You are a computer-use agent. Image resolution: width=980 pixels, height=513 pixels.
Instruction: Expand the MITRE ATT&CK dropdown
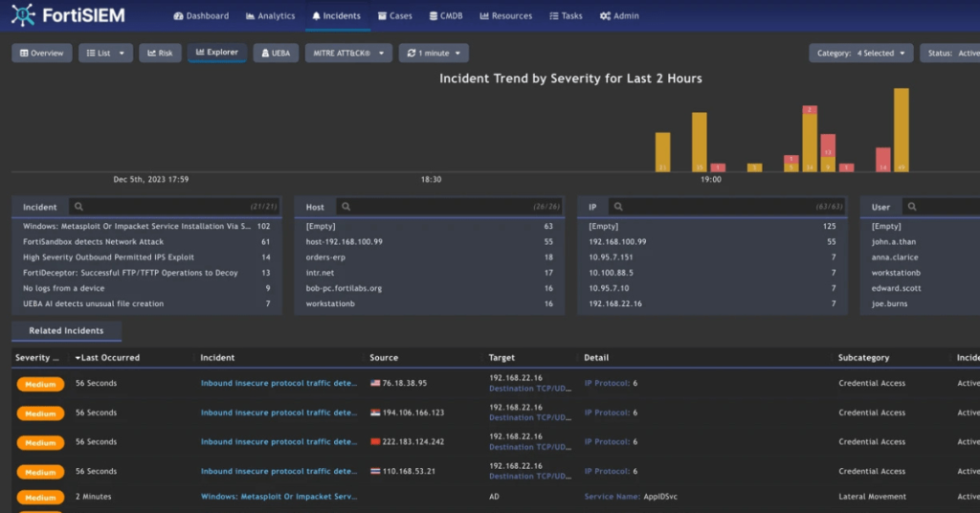[x=348, y=53]
